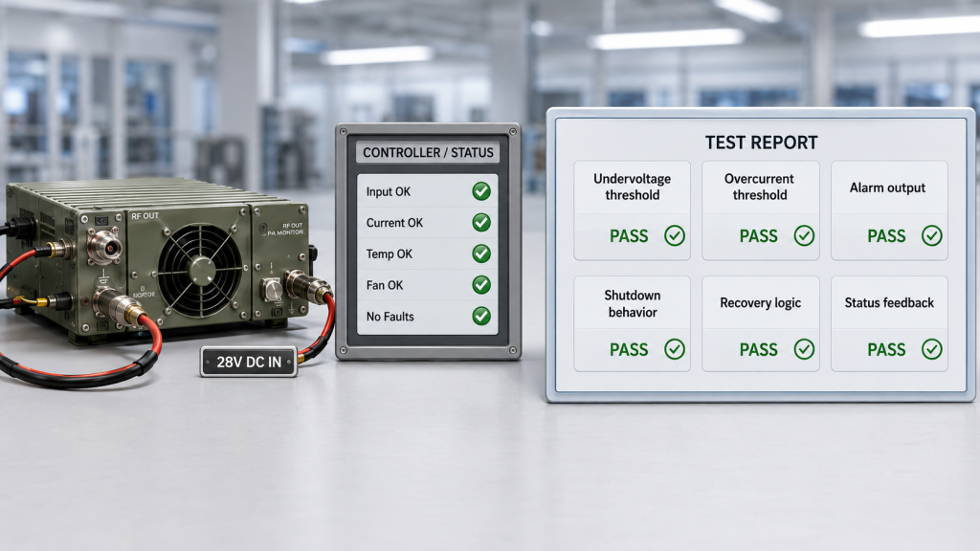Screen dimensions: 980x551
Task: Click the green check beside No Faults
Action: tap(481, 316)
